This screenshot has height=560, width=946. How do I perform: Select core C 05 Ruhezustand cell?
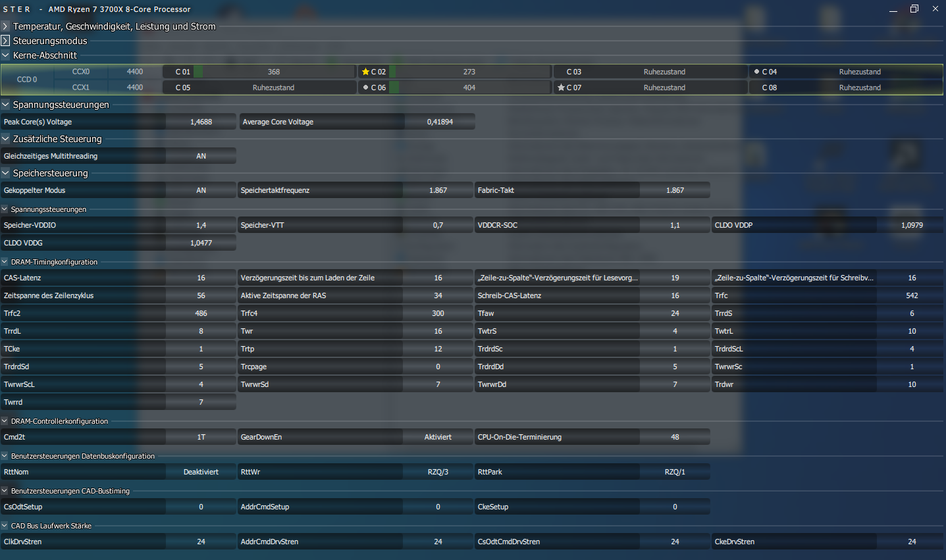tap(273, 88)
